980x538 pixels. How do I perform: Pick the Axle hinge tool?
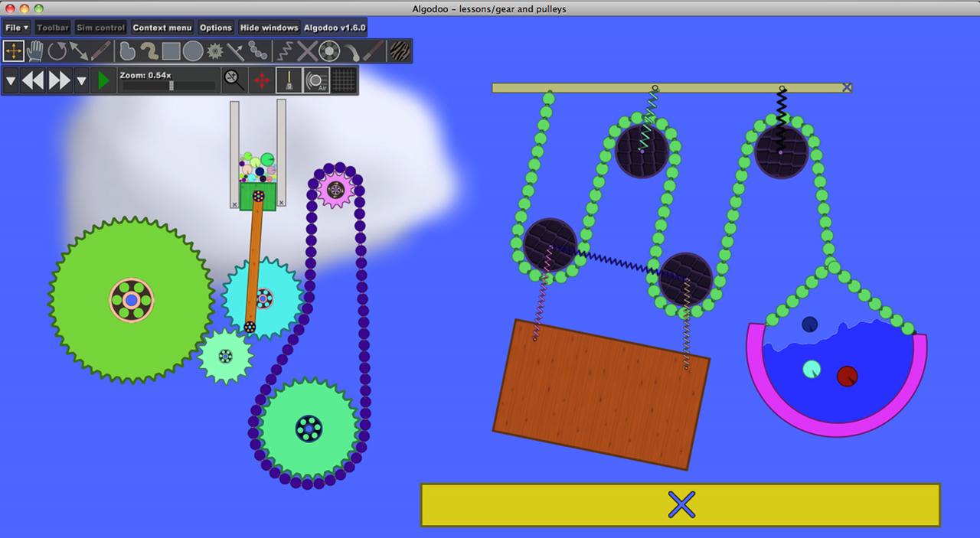(x=329, y=51)
